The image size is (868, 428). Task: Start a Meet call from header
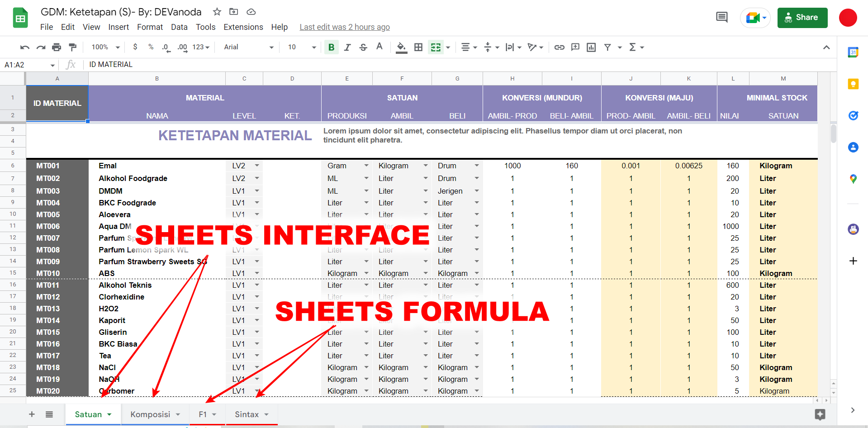[x=755, y=18]
